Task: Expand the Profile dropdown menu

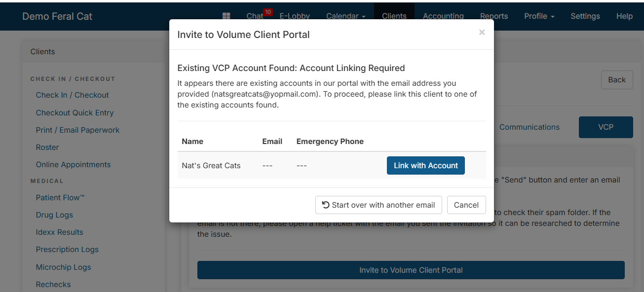Action: point(539,16)
